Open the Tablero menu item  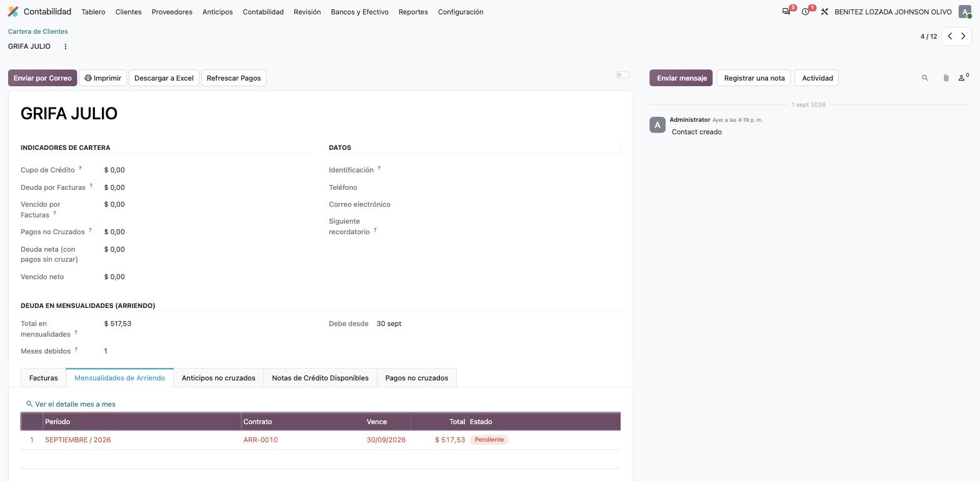point(93,12)
